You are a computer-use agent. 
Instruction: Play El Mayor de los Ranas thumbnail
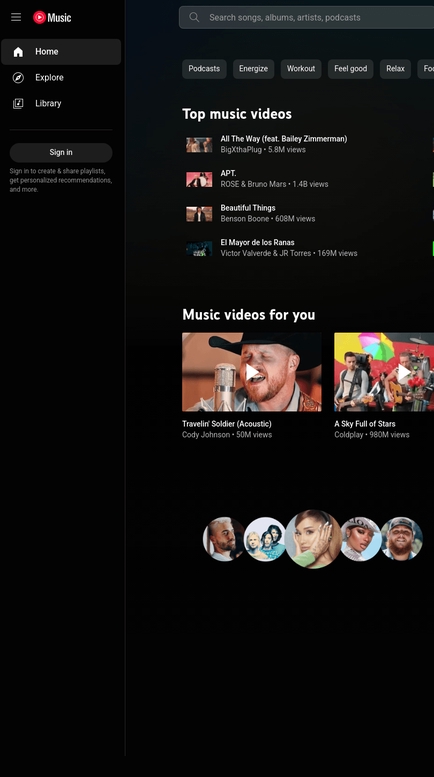199,249
